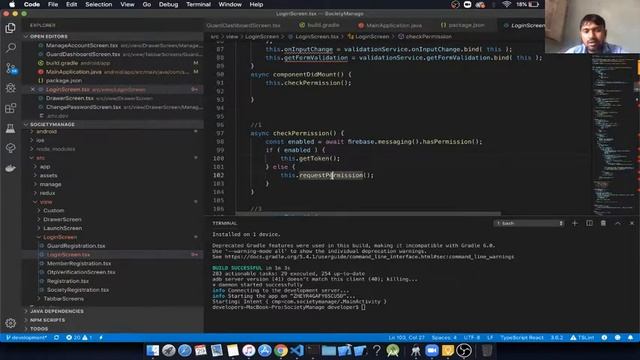This screenshot has width=640, height=360.
Task: Open iTunes Music from the dock
Action: pos(249,351)
